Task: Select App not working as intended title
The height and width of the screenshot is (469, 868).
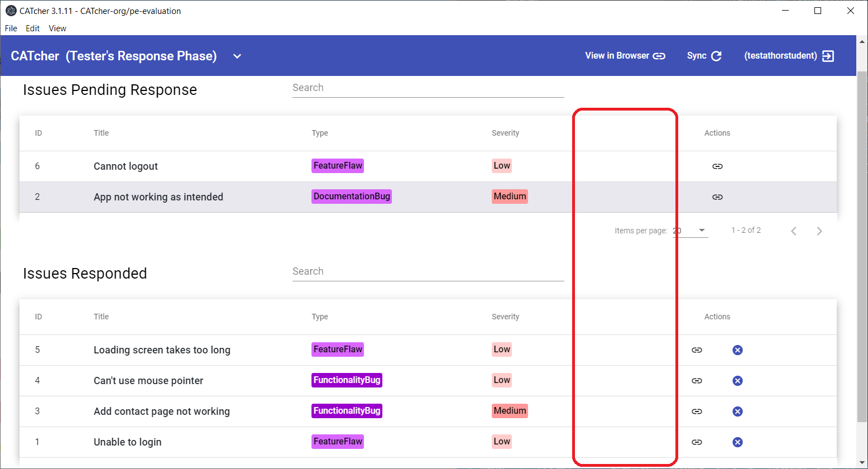Action: [159, 197]
